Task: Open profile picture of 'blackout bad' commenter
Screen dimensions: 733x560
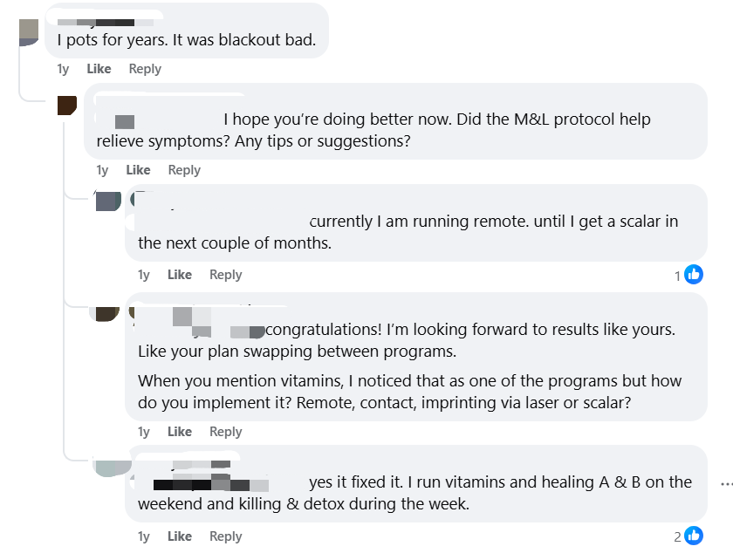Action: [29, 33]
